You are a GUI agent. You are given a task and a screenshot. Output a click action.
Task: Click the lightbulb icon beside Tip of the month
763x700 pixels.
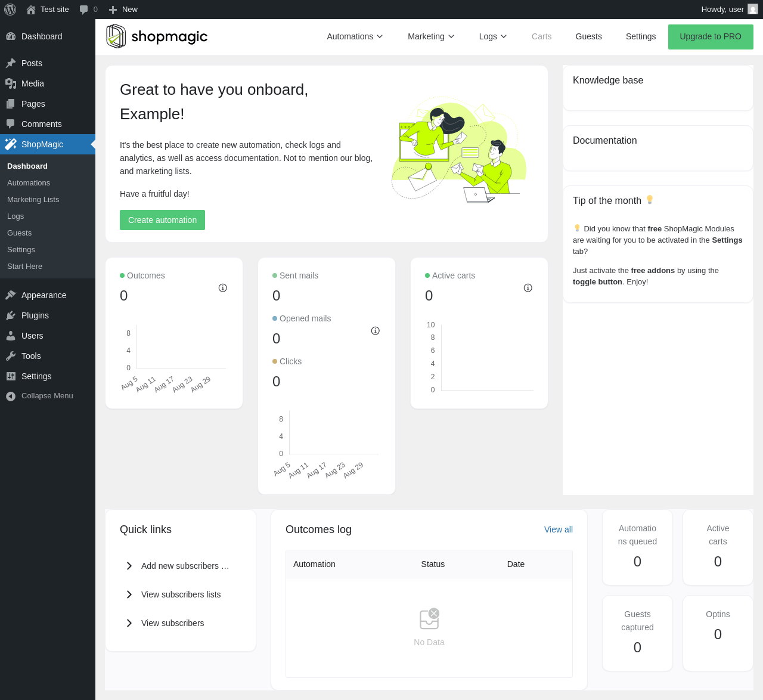[x=650, y=200]
